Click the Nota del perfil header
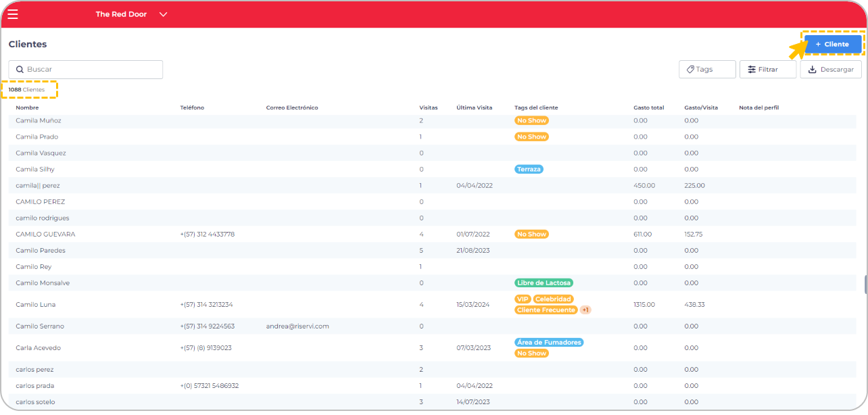The height and width of the screenshot is (415, 868). point(759,107)
